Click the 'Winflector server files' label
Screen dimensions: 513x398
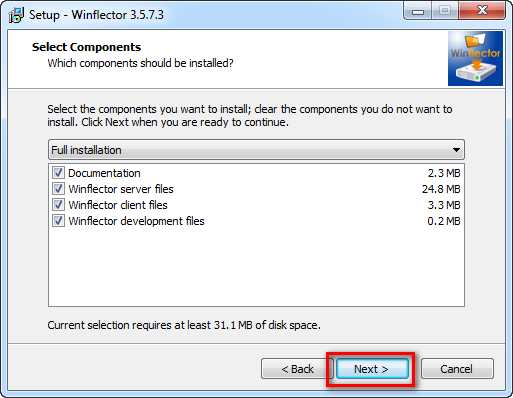(121, 189)
